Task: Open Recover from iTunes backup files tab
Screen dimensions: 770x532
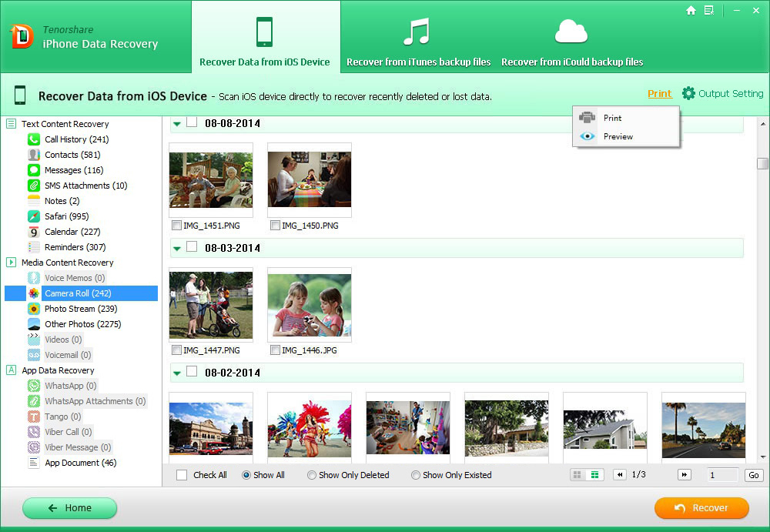Action: [x=418, y=42]
